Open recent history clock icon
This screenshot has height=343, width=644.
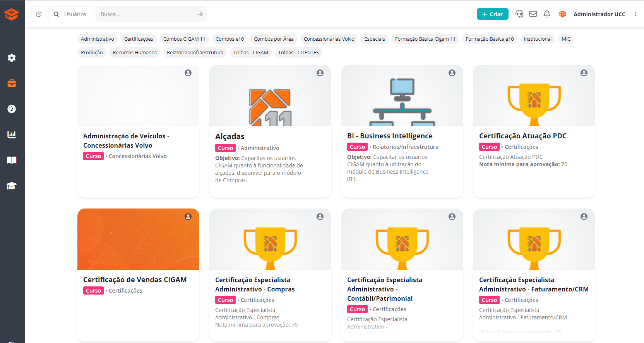(x=39, y=14)
